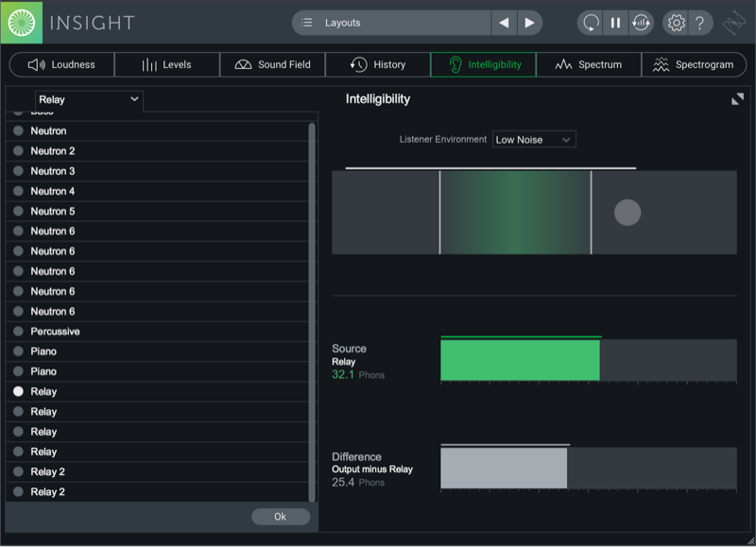Select the Neutron 2 radio button

click(18, 151)
